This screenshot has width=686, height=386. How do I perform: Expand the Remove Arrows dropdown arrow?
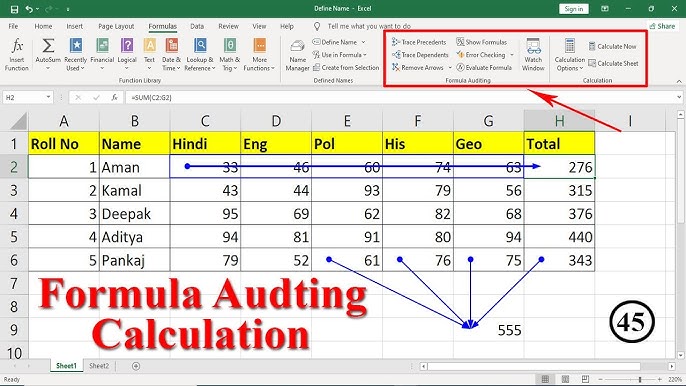click(450, 67)
